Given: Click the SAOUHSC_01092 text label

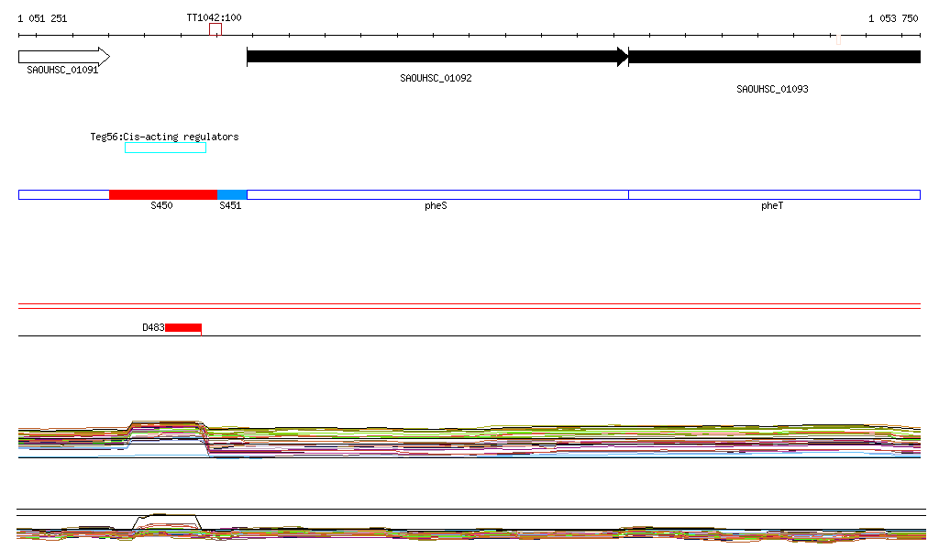Looking at the screenshot, I should (x=436, y=78).
